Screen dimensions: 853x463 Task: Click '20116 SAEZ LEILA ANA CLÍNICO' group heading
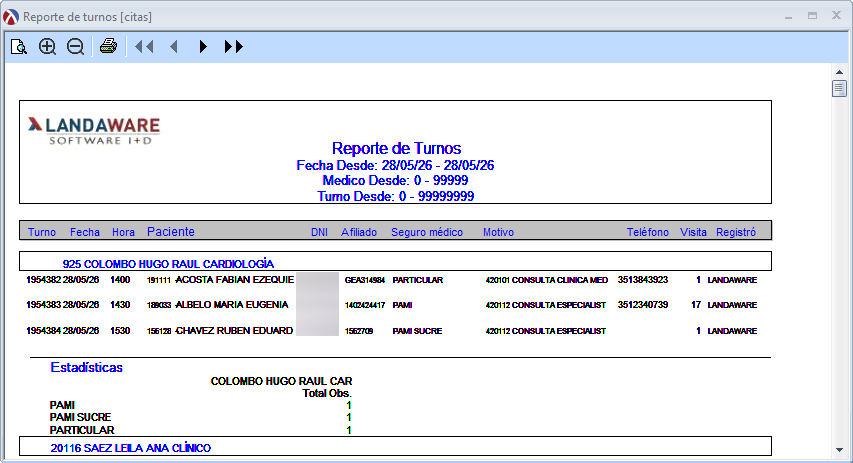(x=131, y=448)
